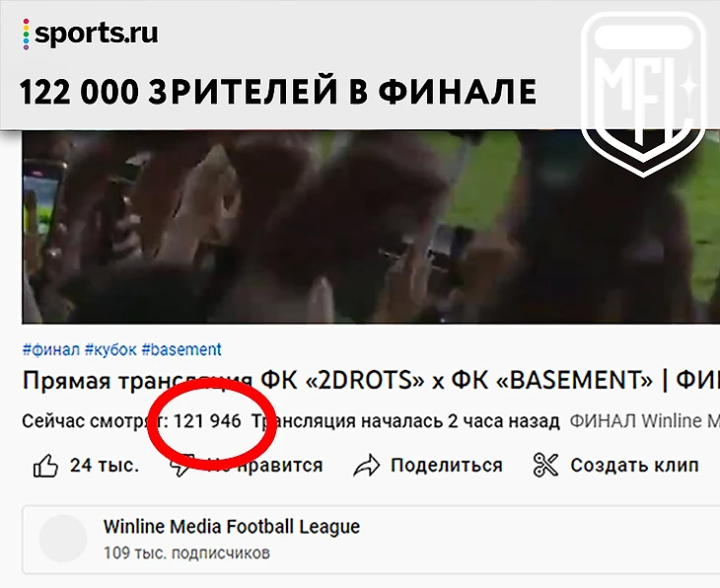Open Winline Media Football League channel

(232, 527)
